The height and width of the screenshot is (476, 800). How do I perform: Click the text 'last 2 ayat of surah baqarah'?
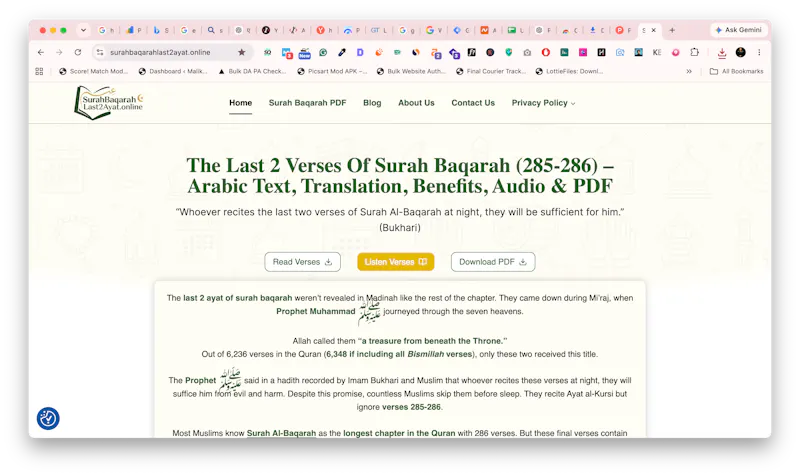(238, 298)
